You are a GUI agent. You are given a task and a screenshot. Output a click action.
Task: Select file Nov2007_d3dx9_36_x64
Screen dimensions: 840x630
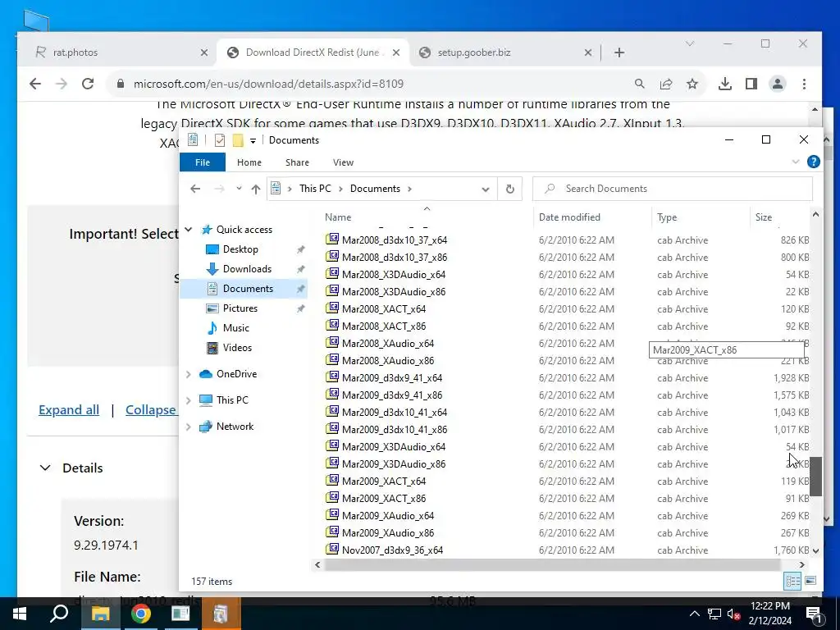click(x=392, y=550)
